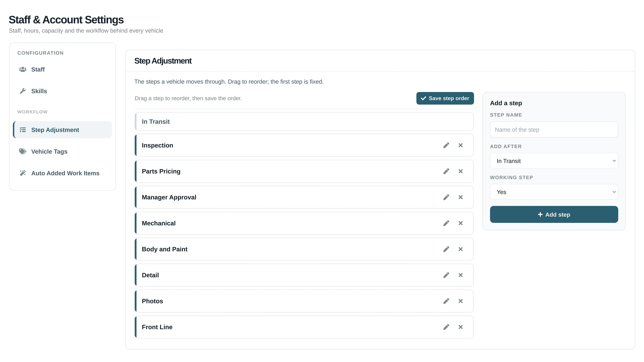This screenshot has width=644, height=362.
Task: Edit the Front Line step
Action: [446, 327]
